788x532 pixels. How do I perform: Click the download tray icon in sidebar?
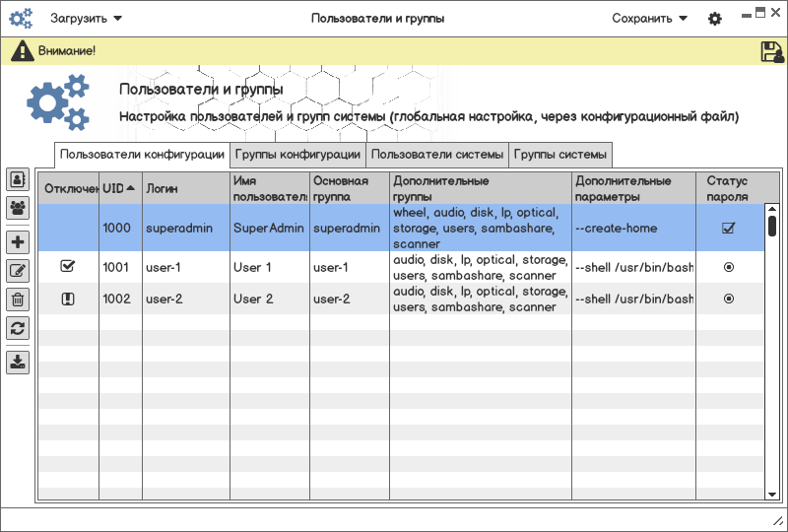[x=18, y=363]
